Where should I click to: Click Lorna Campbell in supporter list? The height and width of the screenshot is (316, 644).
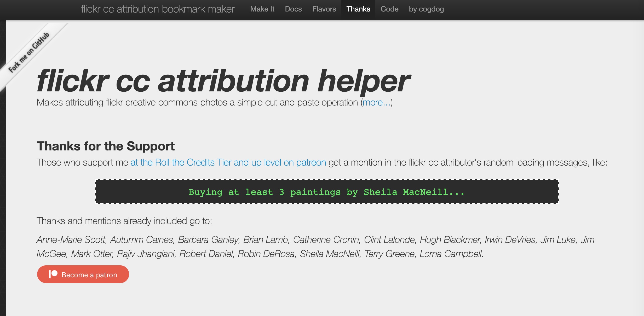point(451,254)
